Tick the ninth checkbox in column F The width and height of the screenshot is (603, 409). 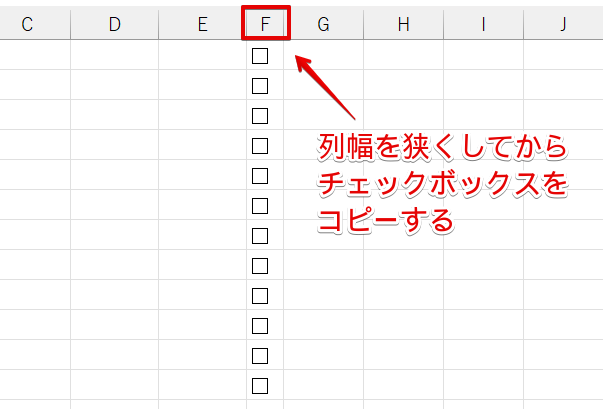260,296
